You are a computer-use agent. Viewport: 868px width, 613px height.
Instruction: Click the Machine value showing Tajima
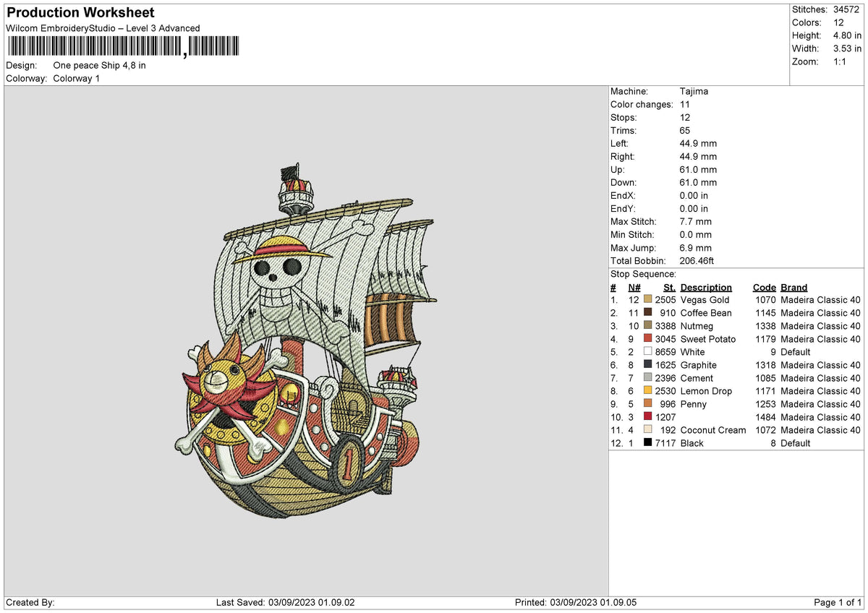693,91
